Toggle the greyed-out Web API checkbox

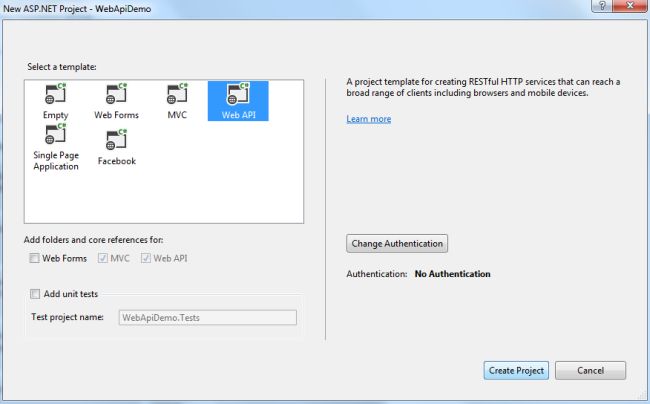pyautogui.click(x=146, y=258)
